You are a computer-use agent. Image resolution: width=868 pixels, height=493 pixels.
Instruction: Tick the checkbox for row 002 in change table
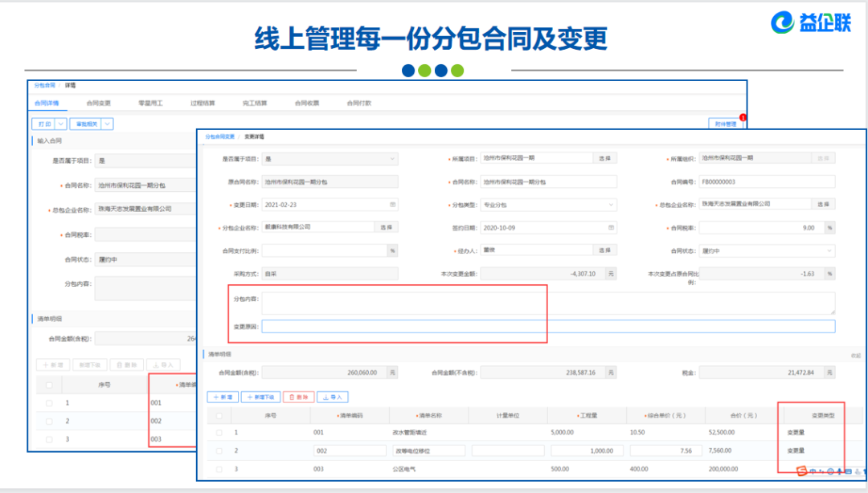pos(219,451)
